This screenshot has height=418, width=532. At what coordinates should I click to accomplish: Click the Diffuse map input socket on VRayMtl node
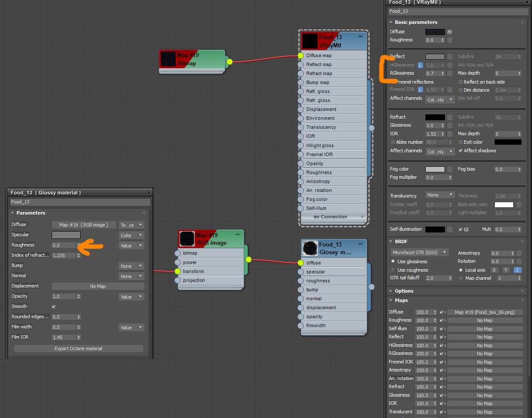301,55
